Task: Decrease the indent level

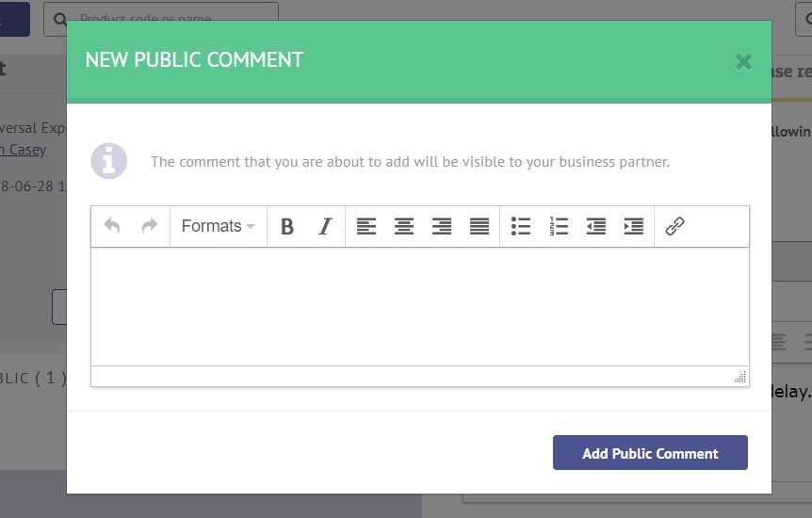Action: point(596,226)
